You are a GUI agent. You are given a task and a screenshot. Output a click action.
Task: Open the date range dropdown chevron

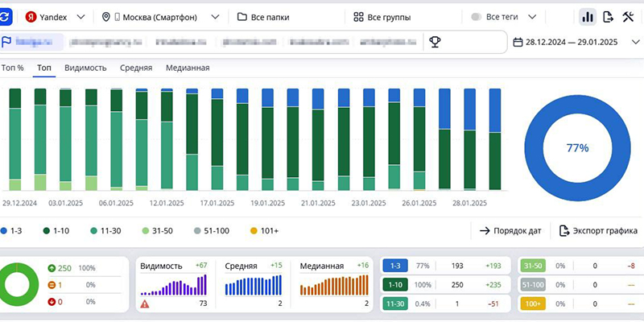(635, 42)
